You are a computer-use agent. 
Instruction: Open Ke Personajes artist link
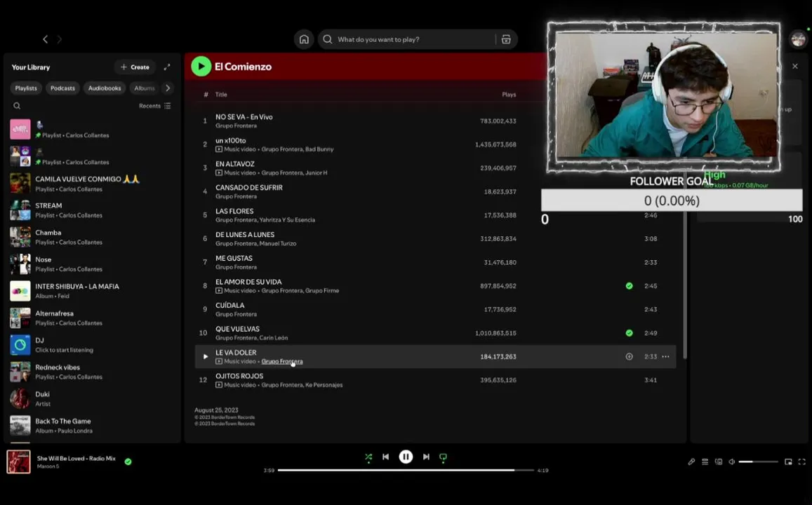324,385
